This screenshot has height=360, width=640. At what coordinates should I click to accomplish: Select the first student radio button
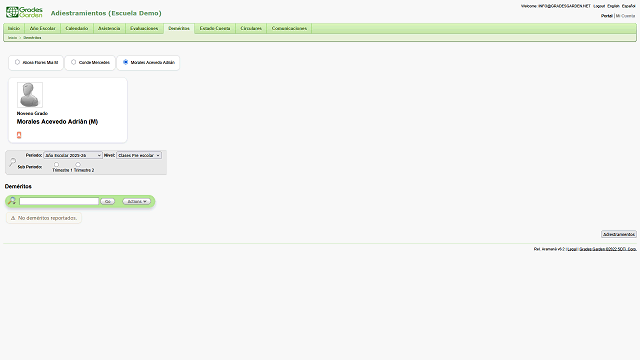coord(17,62)
